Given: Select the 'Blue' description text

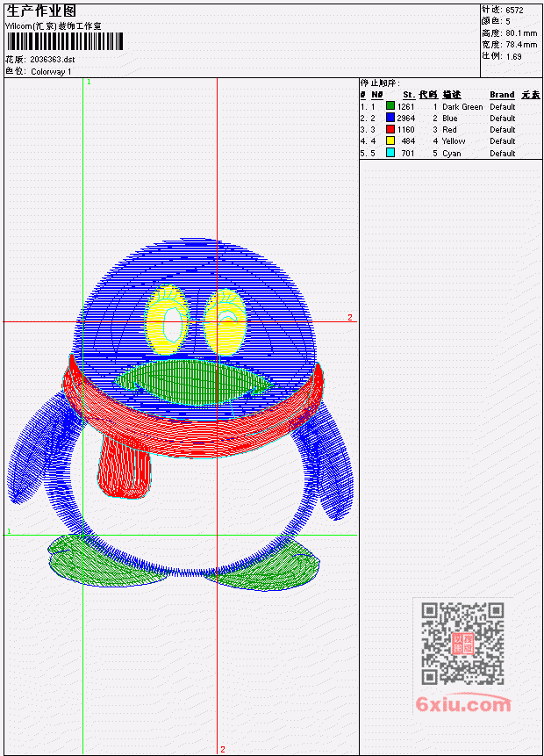Looking at the screenshot, I should (x=450, y=119).
